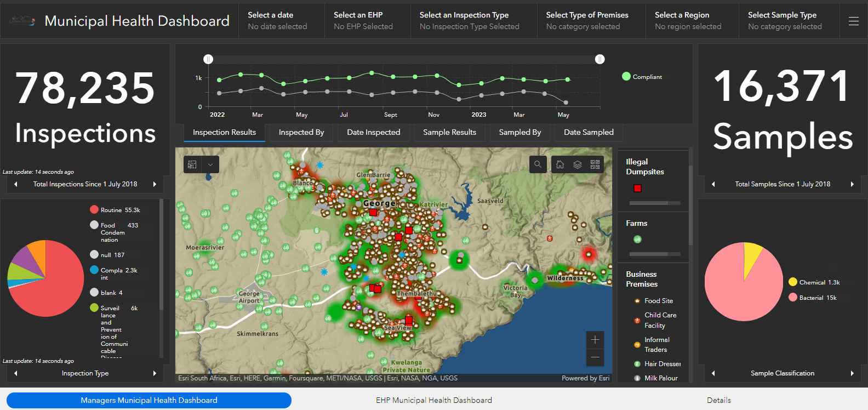Viewport: 868px width, 410px height.
Task: Zoom out on the map
Action: (595, 357)
